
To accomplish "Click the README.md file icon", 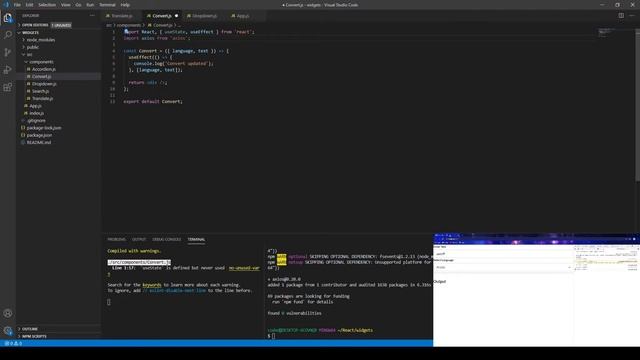I will pos(23,142).
